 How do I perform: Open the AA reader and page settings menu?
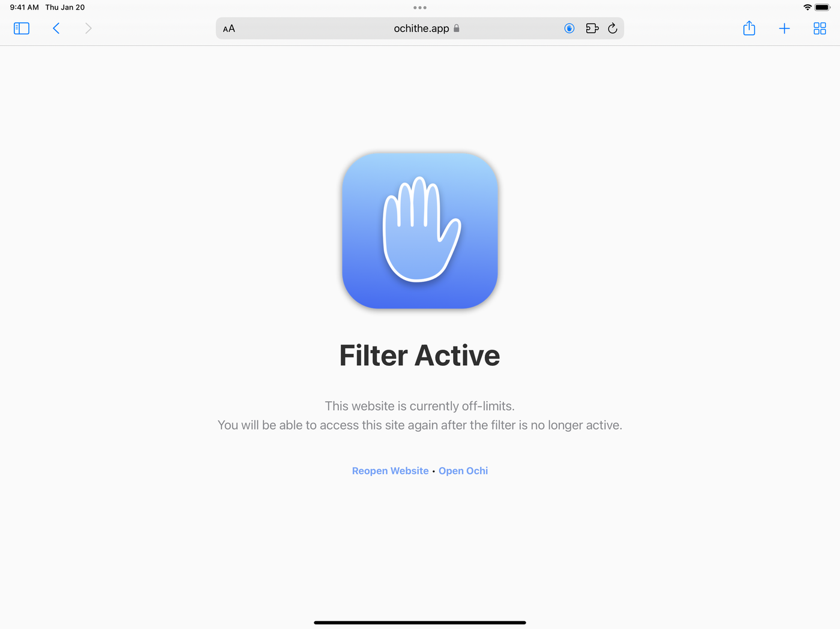229,29
